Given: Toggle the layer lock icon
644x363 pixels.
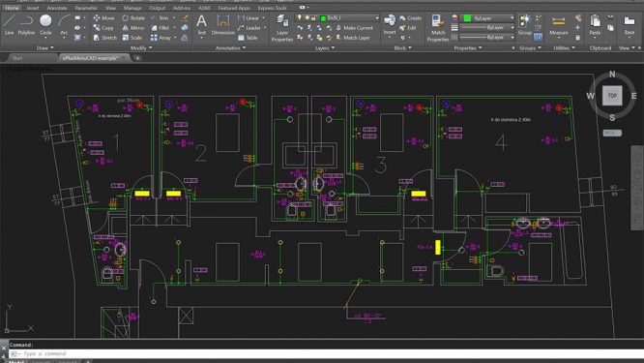Looking at the screenshot, I should pyautogui.click(x=314, y=17).
